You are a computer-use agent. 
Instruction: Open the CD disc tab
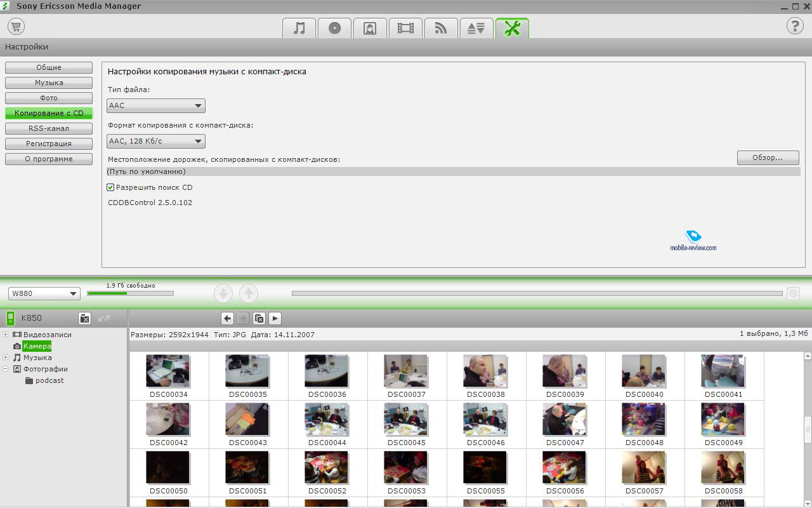pos(335,28)
